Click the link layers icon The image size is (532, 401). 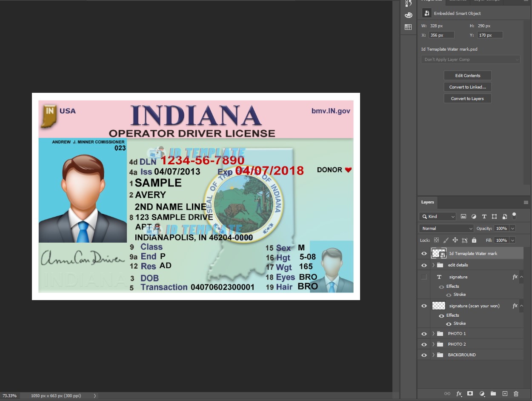[x=447, y=394]
